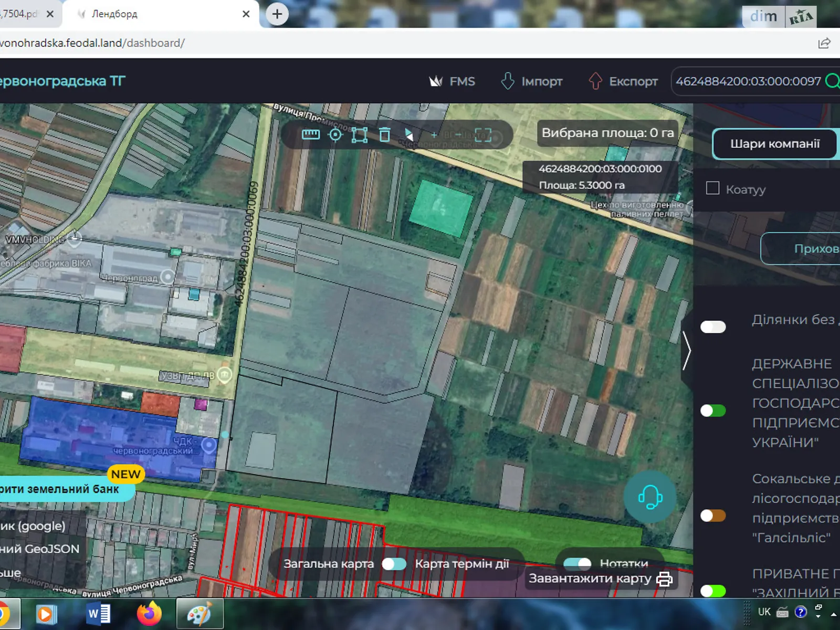
Task: Click the trash delete icon on map toolbar
Action: pyautogui.click(x=385, y=135)
